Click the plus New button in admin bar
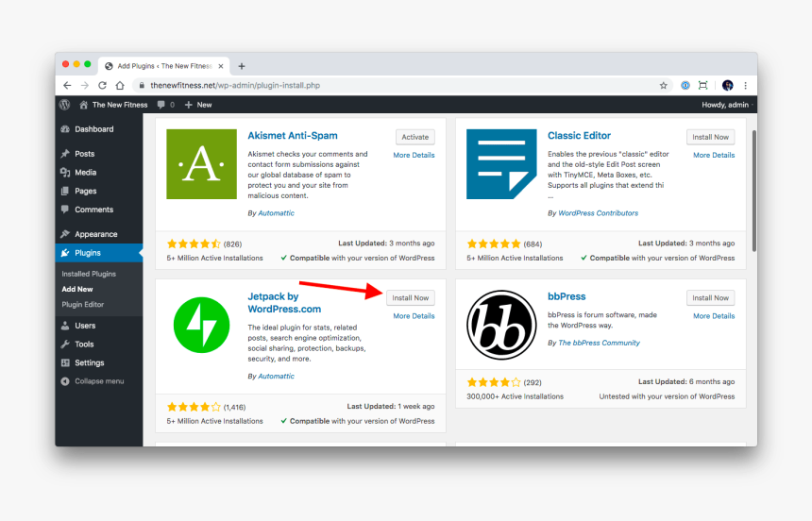 pyautogui.click(x=198, y=105)
